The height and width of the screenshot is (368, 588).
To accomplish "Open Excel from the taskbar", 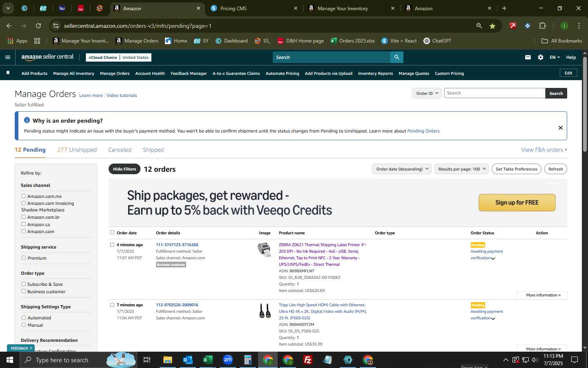I will coord(208,360).
